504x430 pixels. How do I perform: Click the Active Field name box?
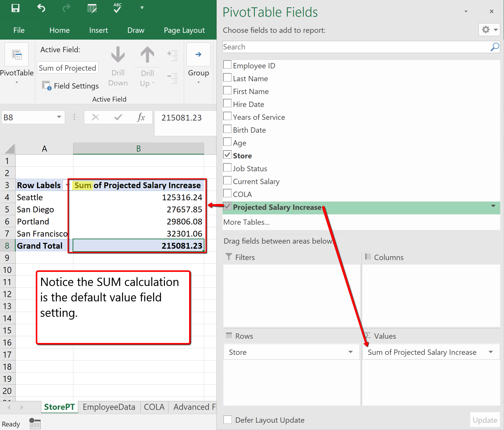click(68, 68)
